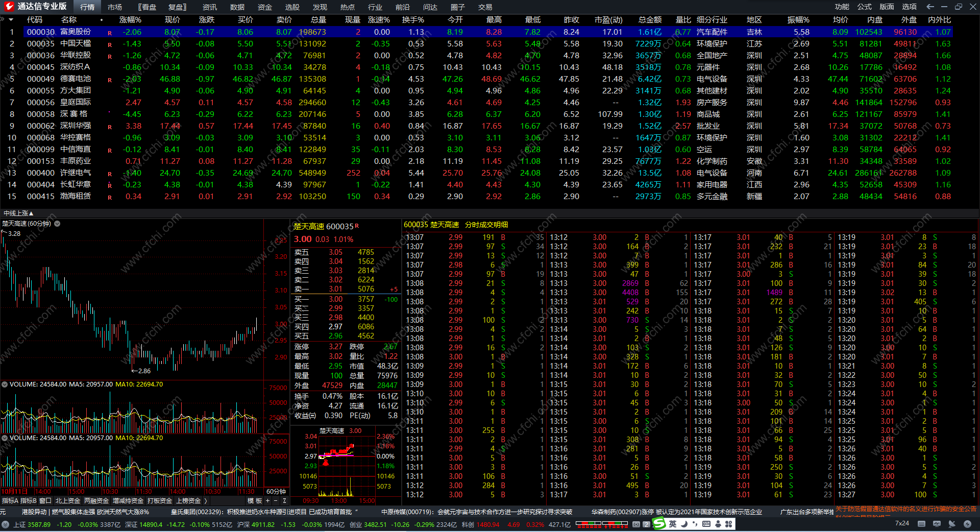Click the signal radio icon left of 2 badge
Image resolution: width=980 pixels, height=532 pixels.
[x=636, y=524]
